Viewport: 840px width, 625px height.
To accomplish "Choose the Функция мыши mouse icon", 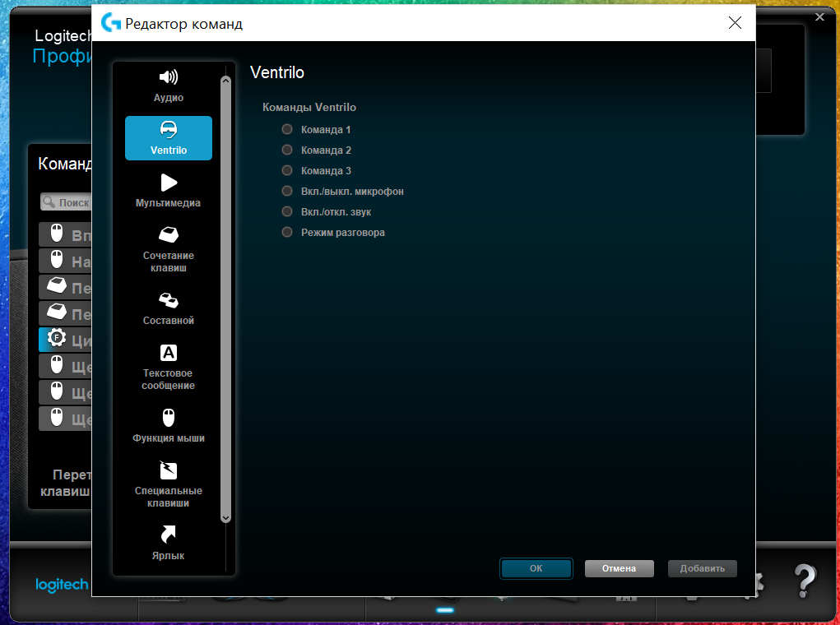I will [x=168, y=418].
